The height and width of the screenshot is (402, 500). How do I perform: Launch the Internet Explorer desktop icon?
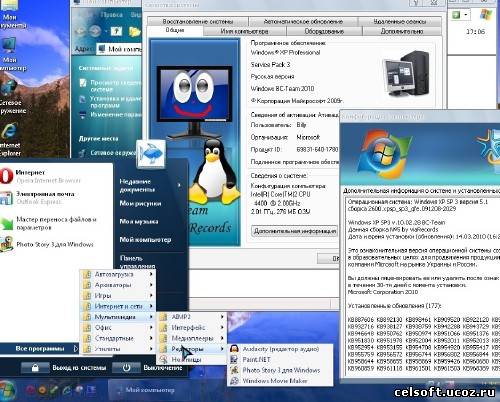click(x=10, y=139)
